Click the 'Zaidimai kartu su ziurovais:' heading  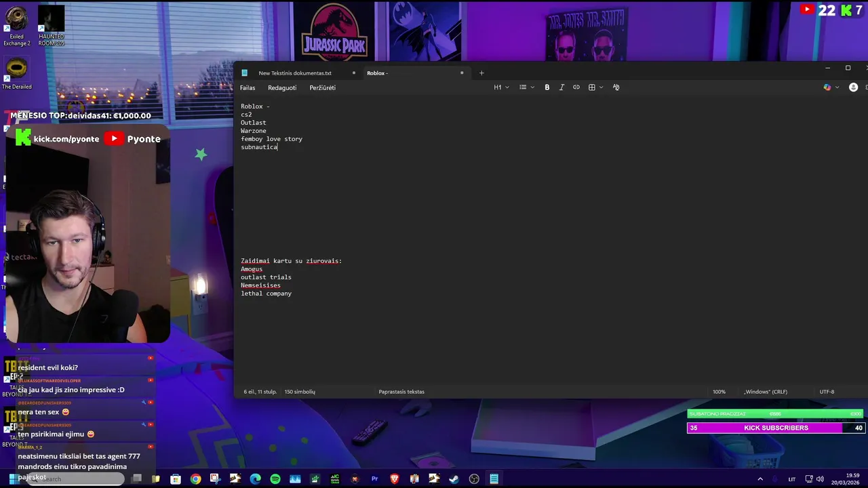tap(291, 261)
